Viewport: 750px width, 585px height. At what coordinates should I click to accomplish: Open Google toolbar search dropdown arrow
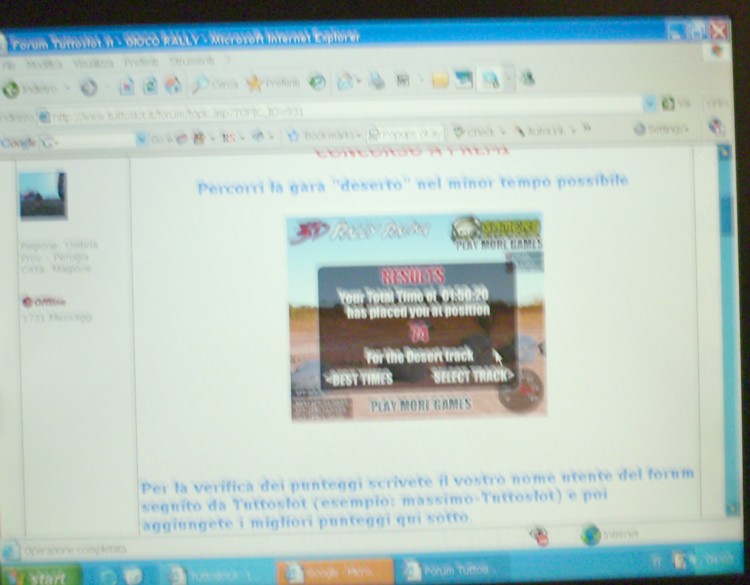point(142,140)
